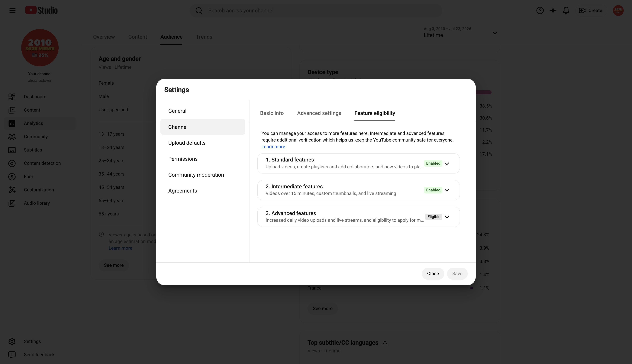Image resolution: width=632 pixels, height=364 pixels.
Task: Click the Community sidebar icon
Action: [x=12, y=137]
